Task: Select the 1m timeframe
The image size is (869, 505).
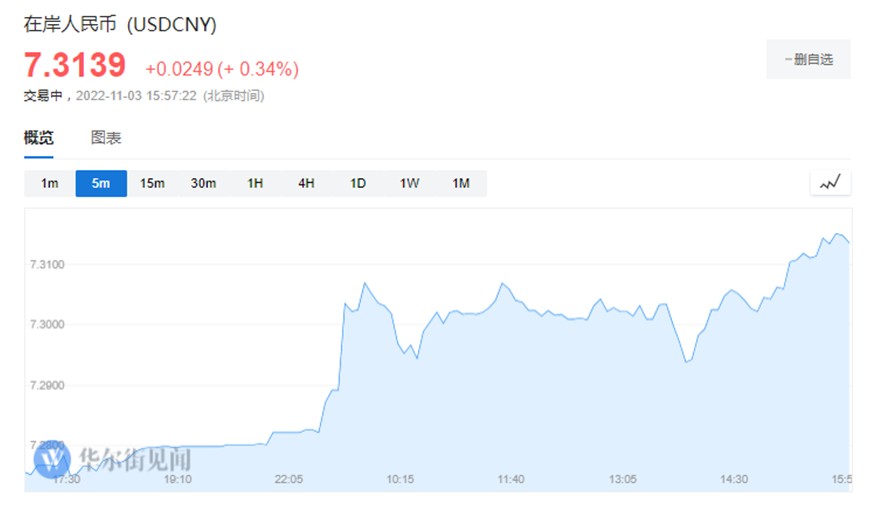Action: coord(50,183)
